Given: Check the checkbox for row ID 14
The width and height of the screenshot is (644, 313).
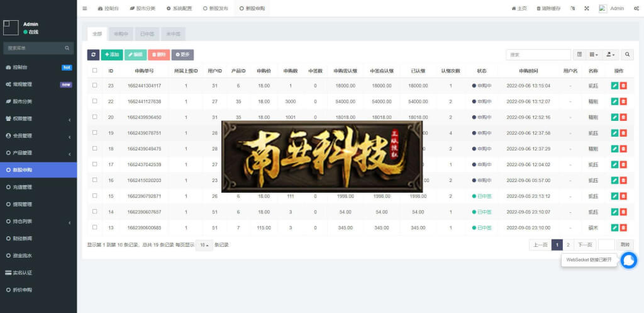Looking at the screenshot, I should [94, 212].
